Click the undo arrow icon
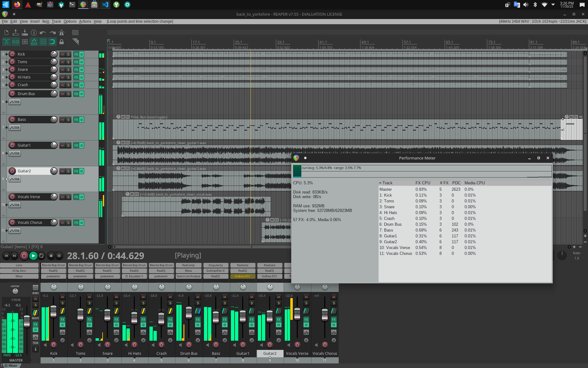The width and height of the screenshot is (588, 368). [x=43, y=33]
